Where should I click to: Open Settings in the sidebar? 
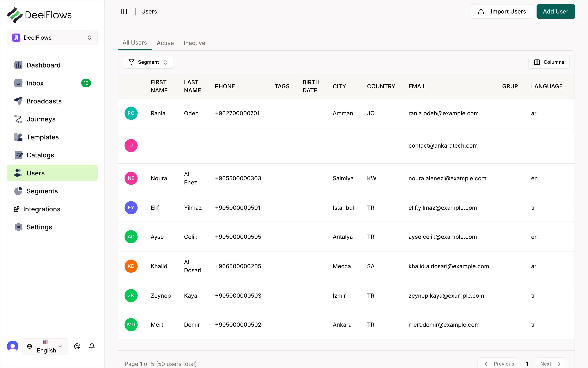(52, 227)
